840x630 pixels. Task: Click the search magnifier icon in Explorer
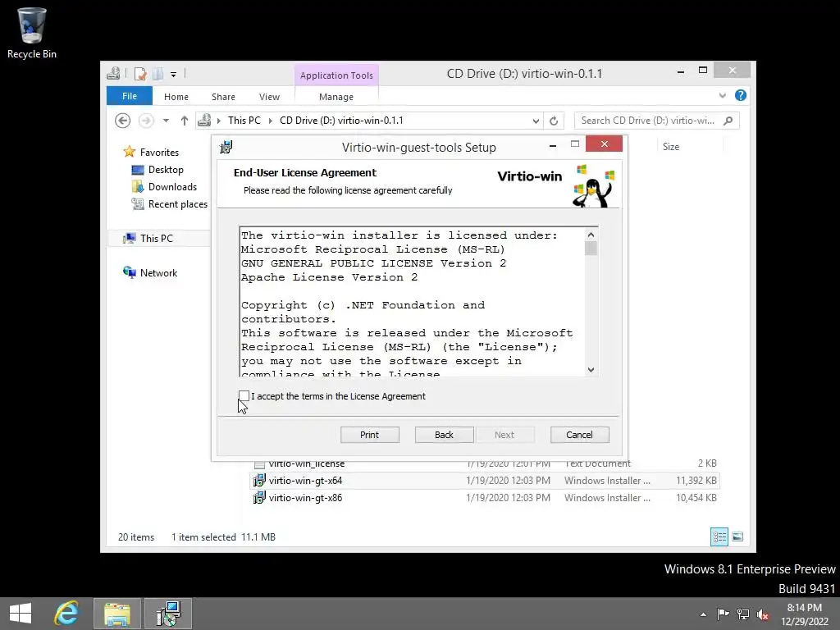pos(728,121)
